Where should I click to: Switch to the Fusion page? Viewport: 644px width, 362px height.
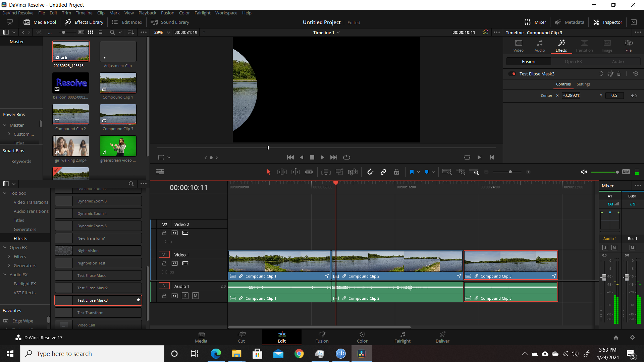click(322, 337)
